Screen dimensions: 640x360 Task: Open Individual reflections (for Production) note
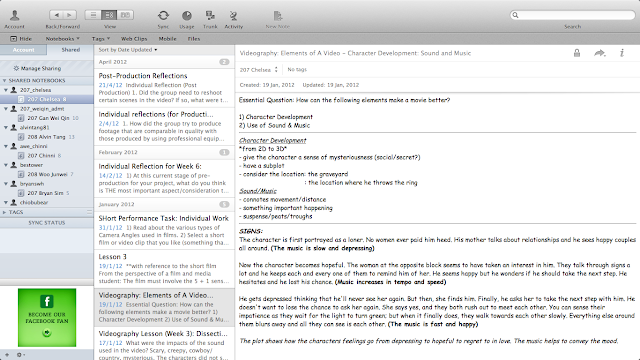coord(164,126)
